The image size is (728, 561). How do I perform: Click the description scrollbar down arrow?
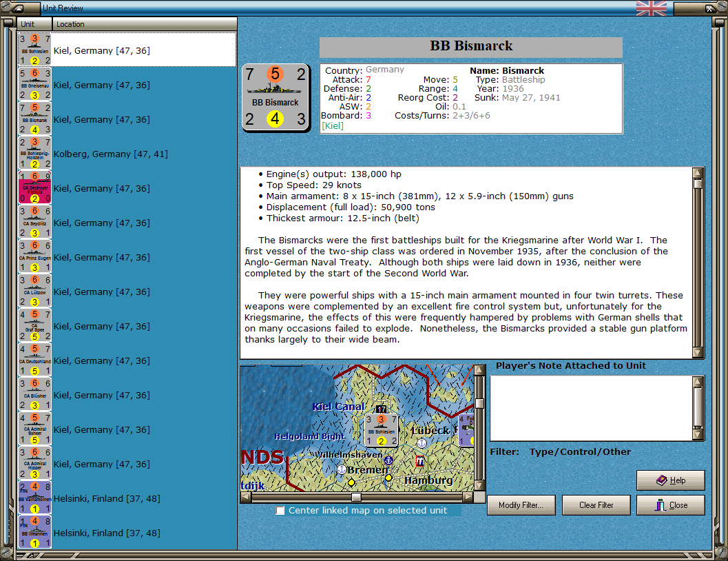pos(698,353)
